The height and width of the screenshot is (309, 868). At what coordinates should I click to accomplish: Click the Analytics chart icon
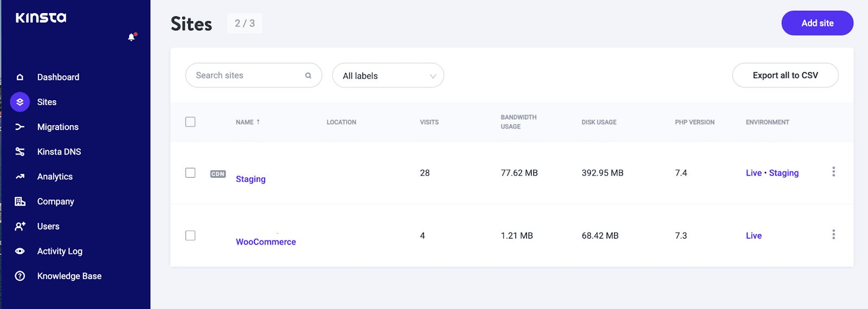20,177
